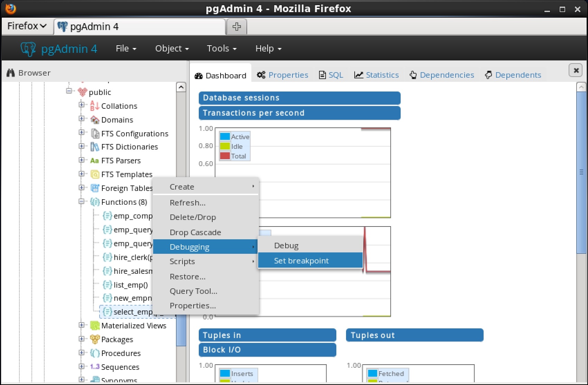Click the Collations tree icon
The width and height of the screenshot is (588, 385).
tap(94, 106)
